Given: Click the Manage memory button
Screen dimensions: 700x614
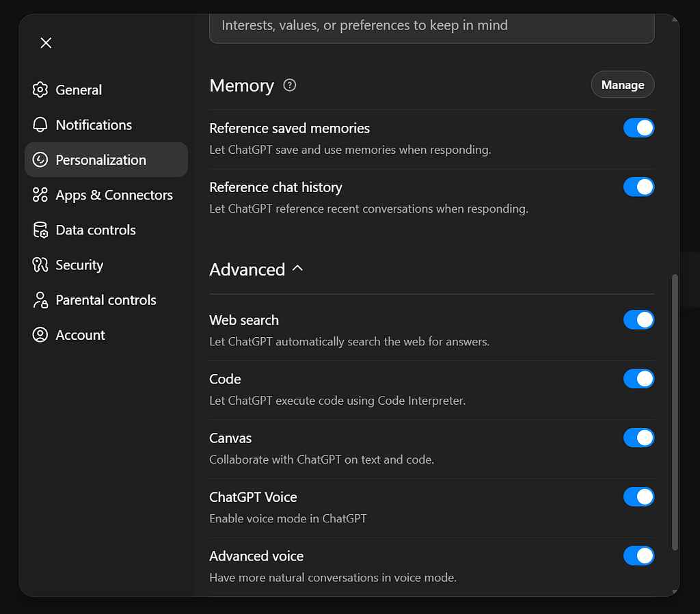Looking at the screenshot, I should pos(622,84).
